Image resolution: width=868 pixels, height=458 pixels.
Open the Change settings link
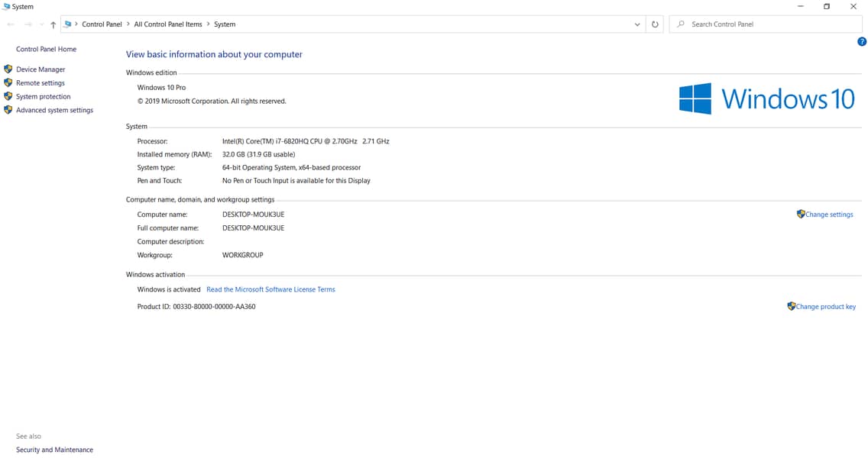[x=828, y=214]
